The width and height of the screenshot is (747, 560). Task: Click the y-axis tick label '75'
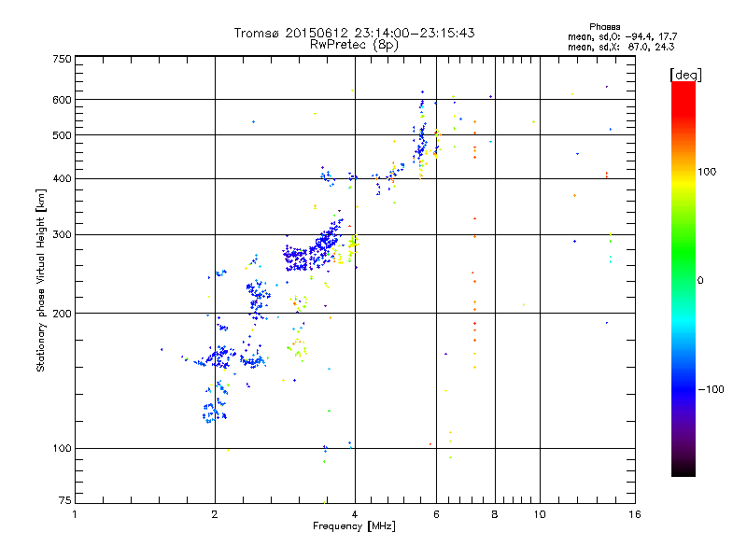65,500
